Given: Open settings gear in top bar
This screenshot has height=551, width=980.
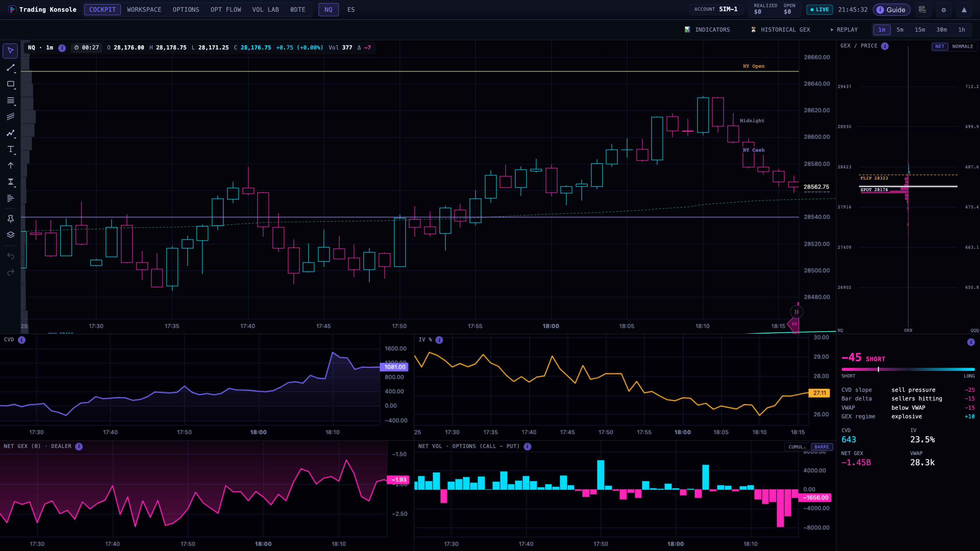Looking at the screenshot, I should 944,10.
